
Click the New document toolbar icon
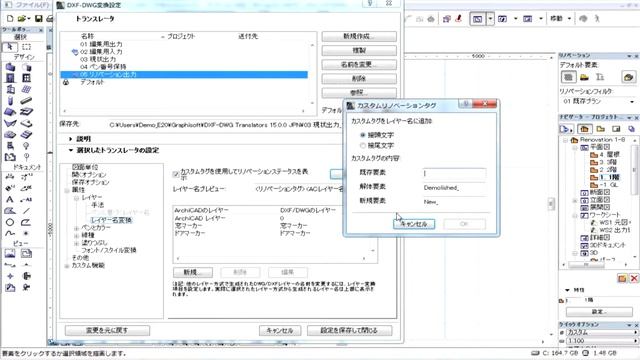click(x=10, y=19)
